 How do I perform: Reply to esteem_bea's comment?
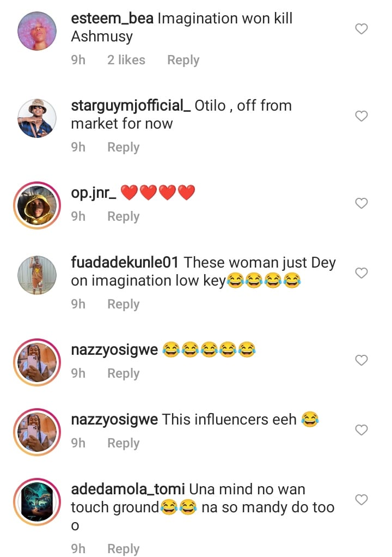[183, 60]
